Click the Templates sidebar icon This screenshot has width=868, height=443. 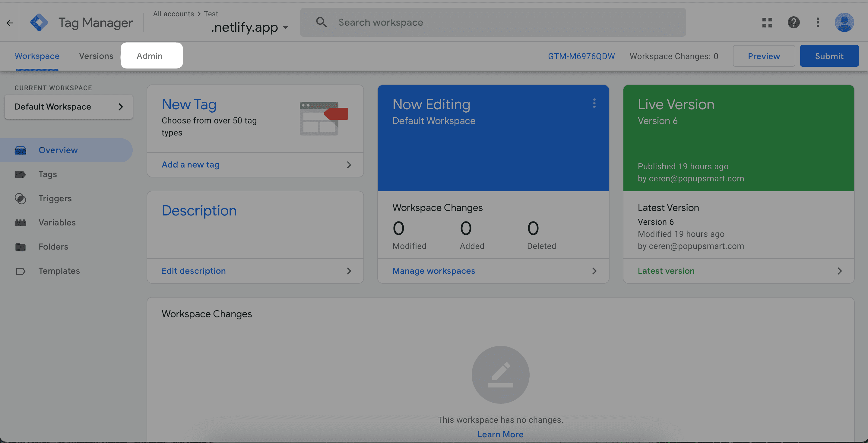point(20,271)
